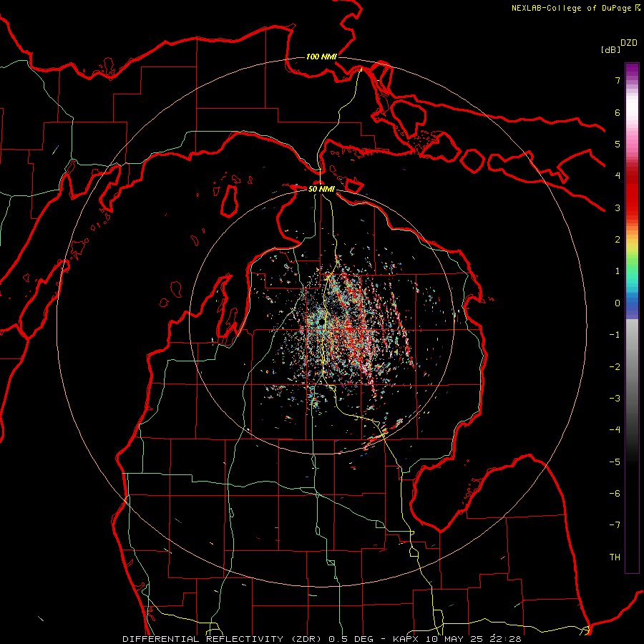
Task: Click the -7 value on the color scale
Action: pos(615,525)
